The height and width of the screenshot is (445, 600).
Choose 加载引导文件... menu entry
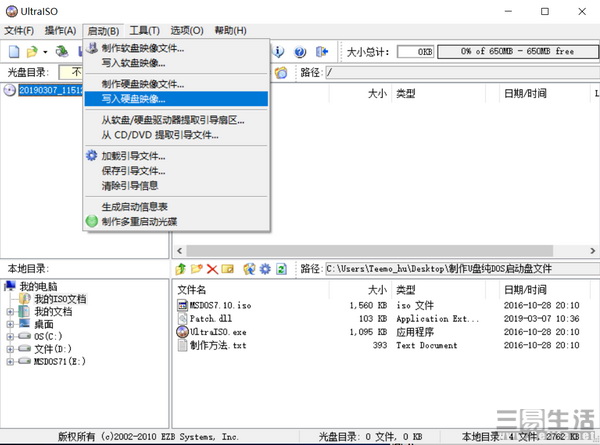pos(176,156)
